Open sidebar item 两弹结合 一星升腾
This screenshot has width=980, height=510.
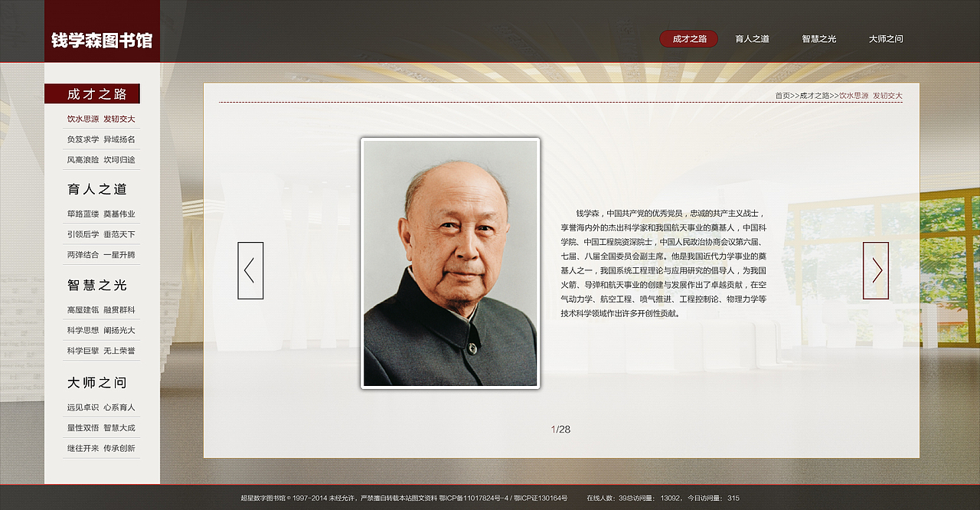(x=101, y=254)
